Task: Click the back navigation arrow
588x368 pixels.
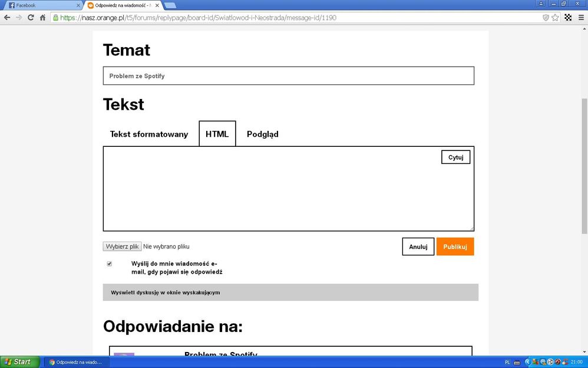Action: pyautogui.click(x=6, y=18)
